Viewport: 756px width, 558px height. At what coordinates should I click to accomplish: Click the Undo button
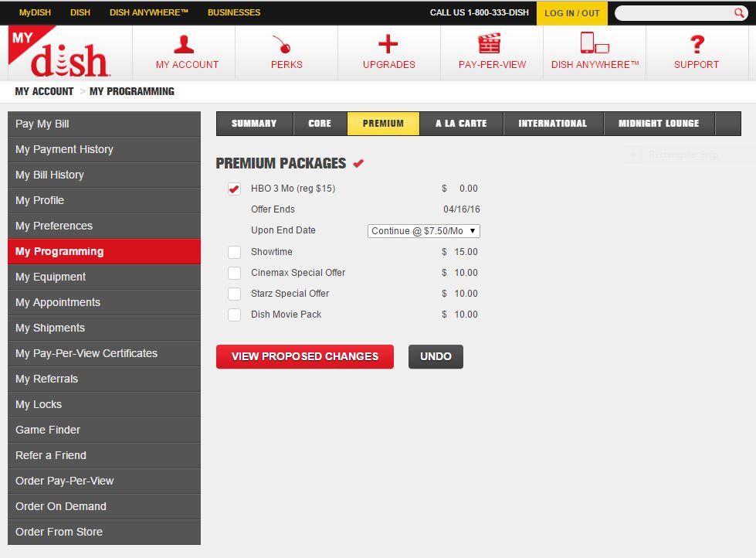click(x=436, y=357)
